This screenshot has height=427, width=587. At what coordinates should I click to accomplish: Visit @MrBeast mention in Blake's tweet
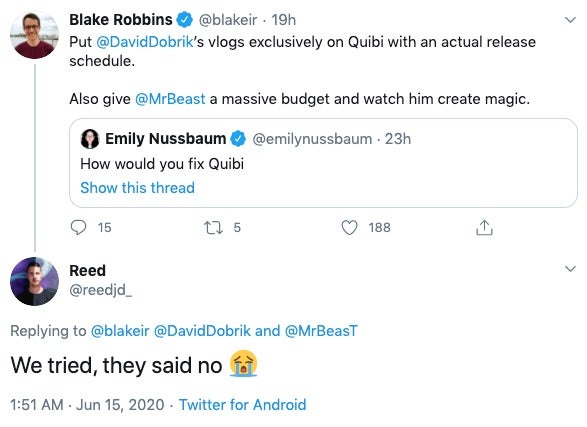pyautogui.click(x=170, y=99)
